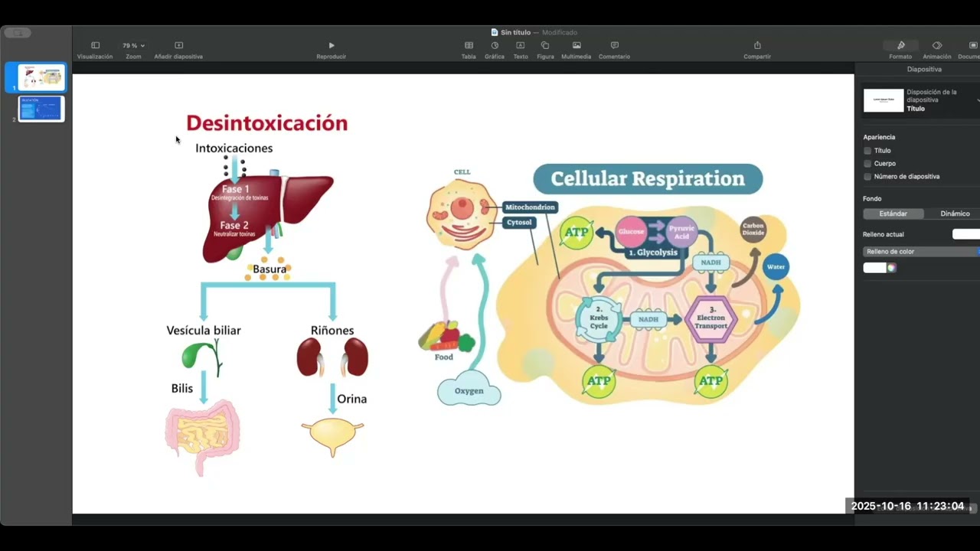Open the color wheel picker
Screen dimensions: 980x551
(891, 268)
